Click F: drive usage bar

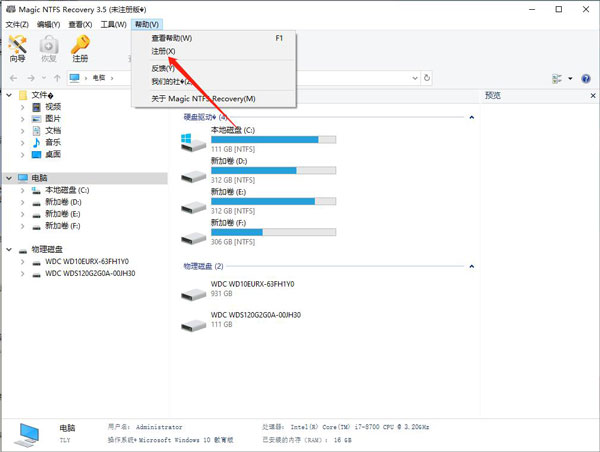pyautogui.click(x=274, y=232)
